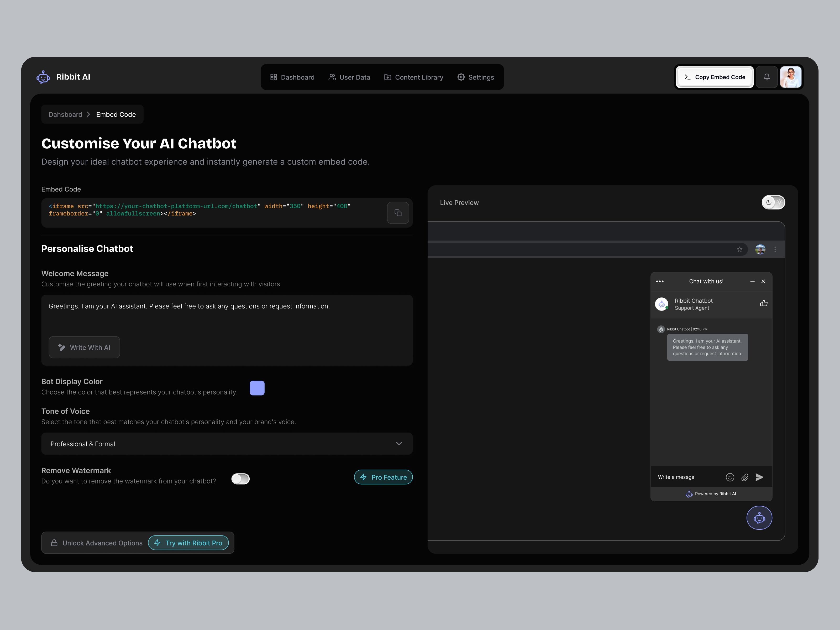Click the notification bell icon
The width and height of the screenshot is (840, 630).
pos(767,77)
